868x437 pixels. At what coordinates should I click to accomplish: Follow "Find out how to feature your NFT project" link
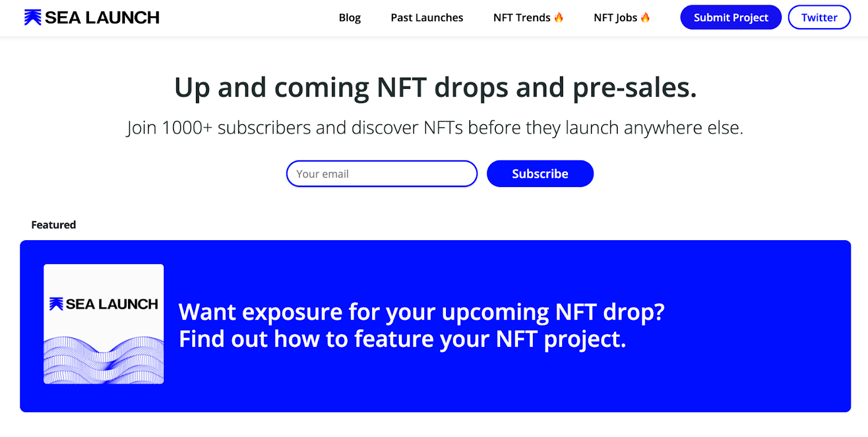tap(403, 339)
